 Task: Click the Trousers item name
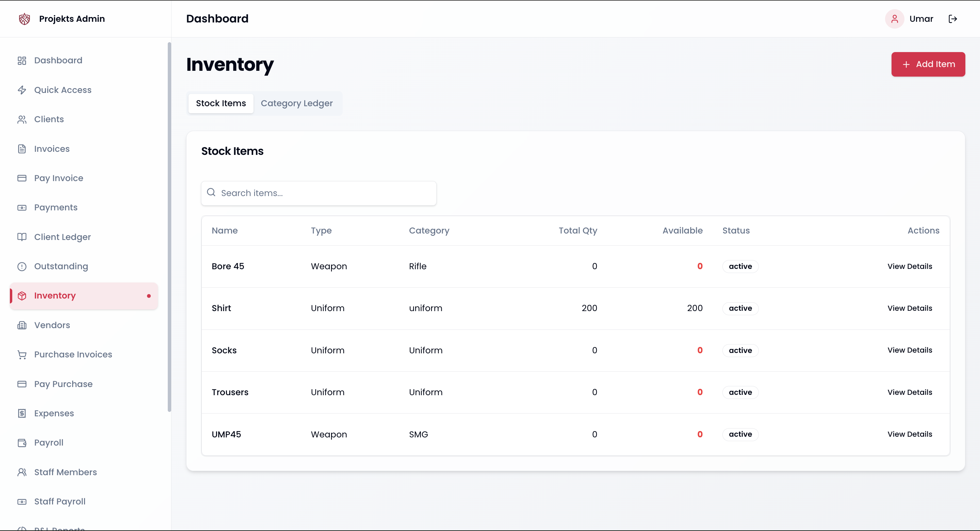pyautogui.click(x=230, y=392)
